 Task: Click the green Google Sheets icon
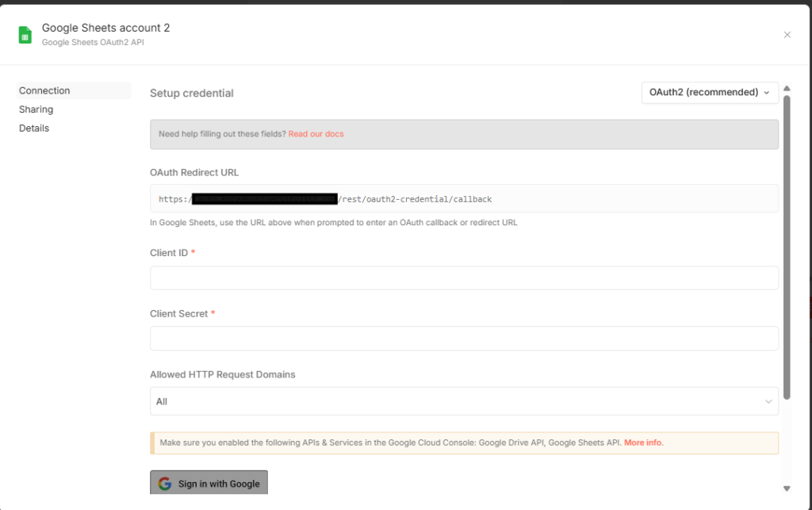tap(25, 35)
